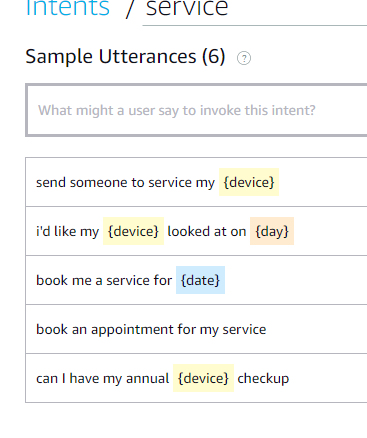The height and width of the screenshot is (438, 367).
Task: Click 'looked at on' text in the second utterance
Action: point(207,231)
